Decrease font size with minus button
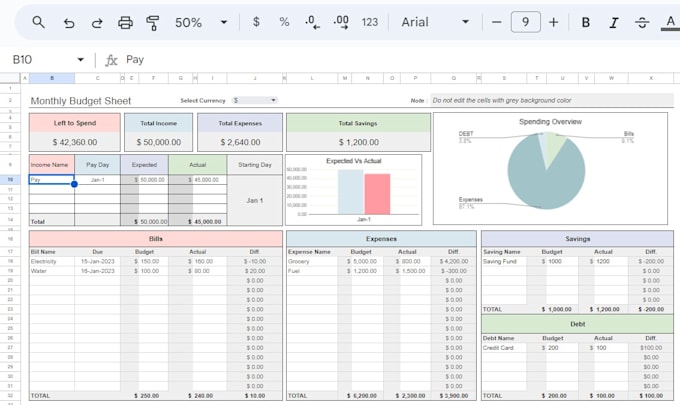 [x=497, y=22]
